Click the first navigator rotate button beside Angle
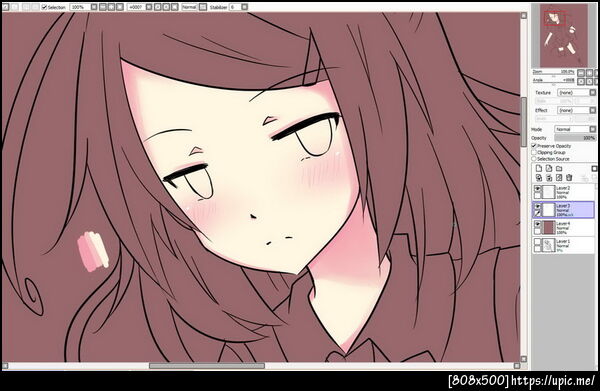Image resolution: width=600 pixels, height=391 pixels. 581,81
